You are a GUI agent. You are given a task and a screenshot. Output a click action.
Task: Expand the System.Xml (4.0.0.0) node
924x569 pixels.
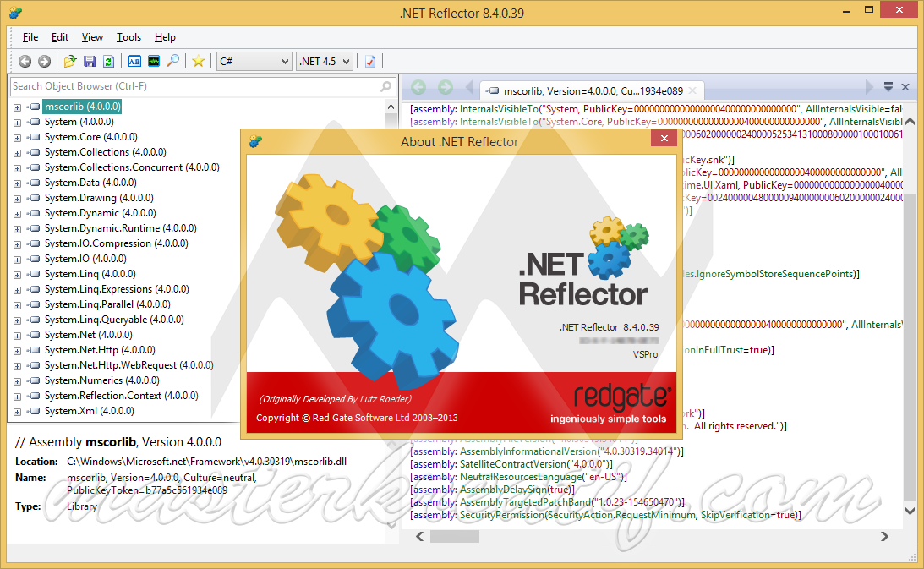tap(17, 412)
